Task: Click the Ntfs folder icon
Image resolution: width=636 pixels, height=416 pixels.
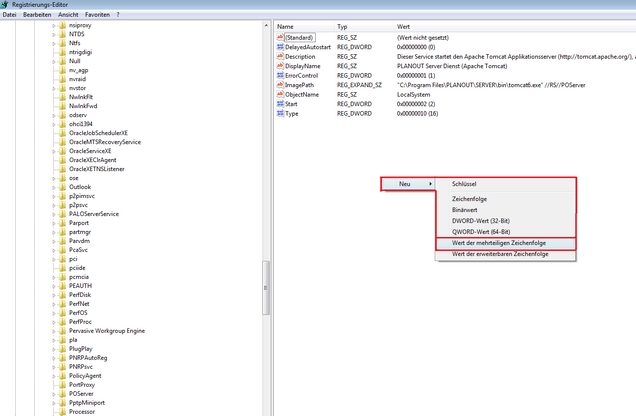Action: (x=62, y=43)
